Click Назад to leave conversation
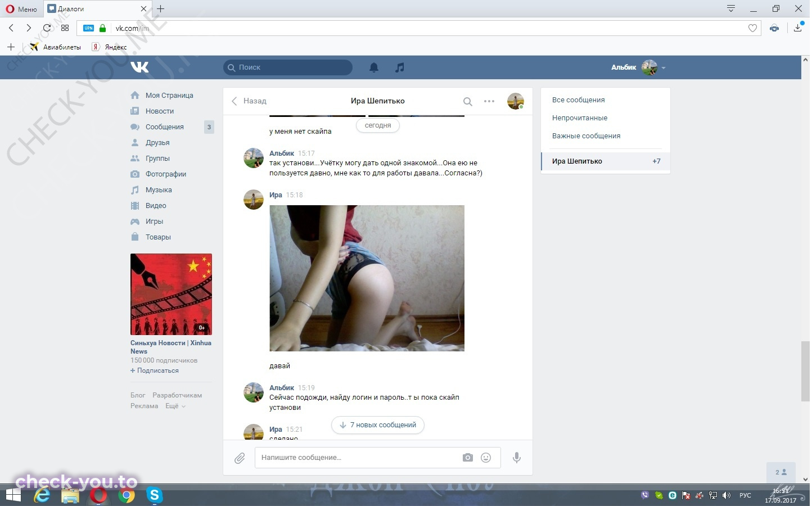The height and width of the screenshot is (506, 812). [x=249, y=101]
